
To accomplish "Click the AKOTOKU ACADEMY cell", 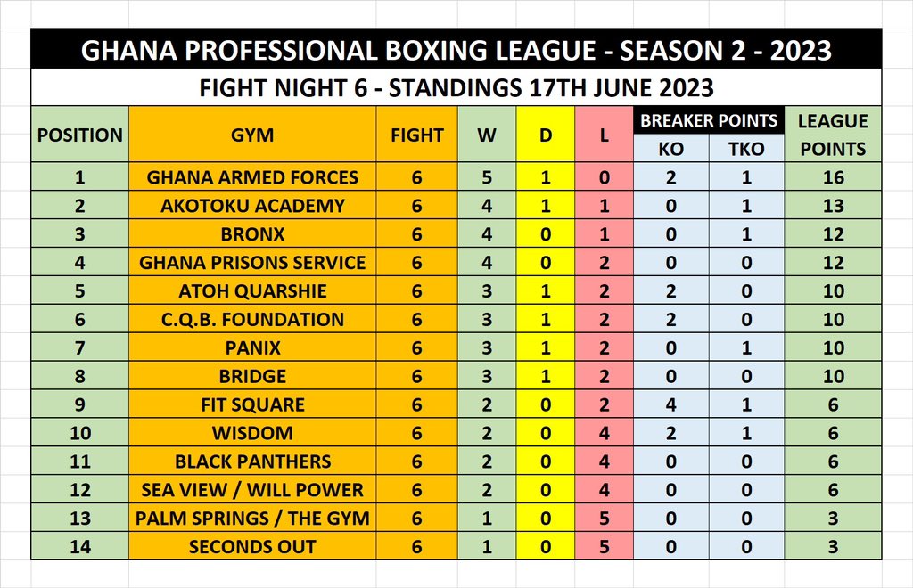I will (252, 205).
